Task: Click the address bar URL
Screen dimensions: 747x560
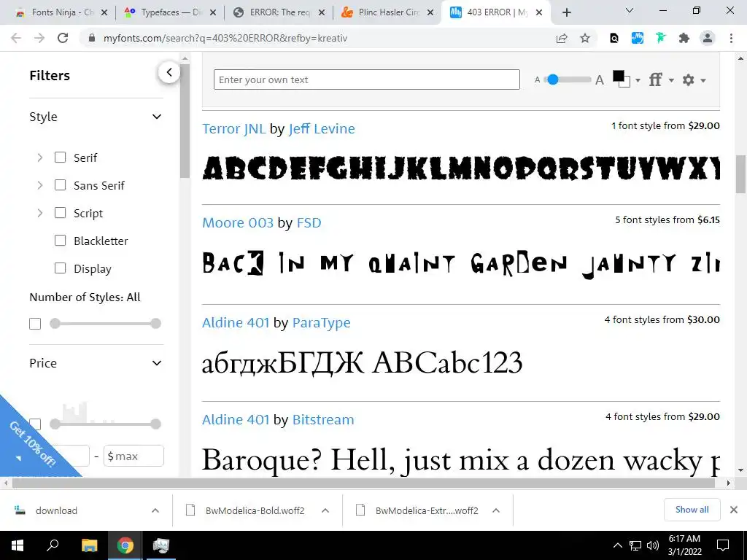Action: [225, 38]
